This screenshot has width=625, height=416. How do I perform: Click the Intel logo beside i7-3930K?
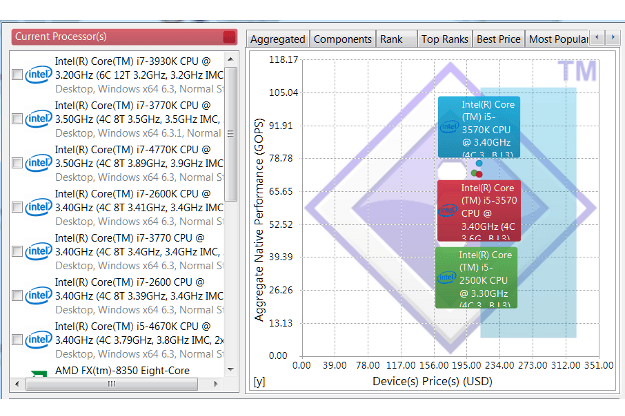coord(38,75)
